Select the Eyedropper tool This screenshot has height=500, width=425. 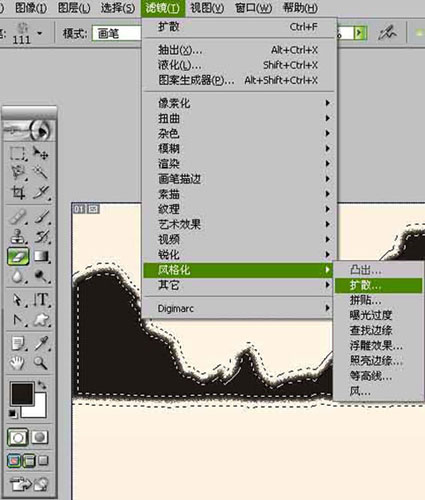41,343
